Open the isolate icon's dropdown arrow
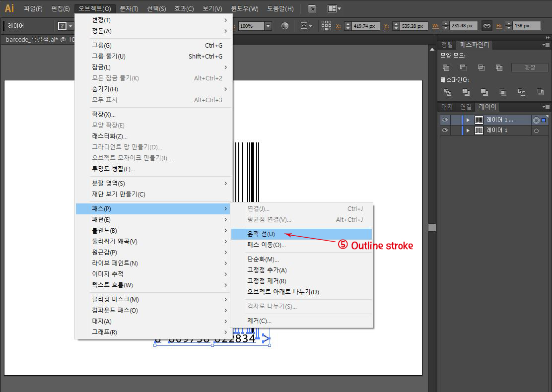Viewport: 552px width, 392px height. pos(311,26)
